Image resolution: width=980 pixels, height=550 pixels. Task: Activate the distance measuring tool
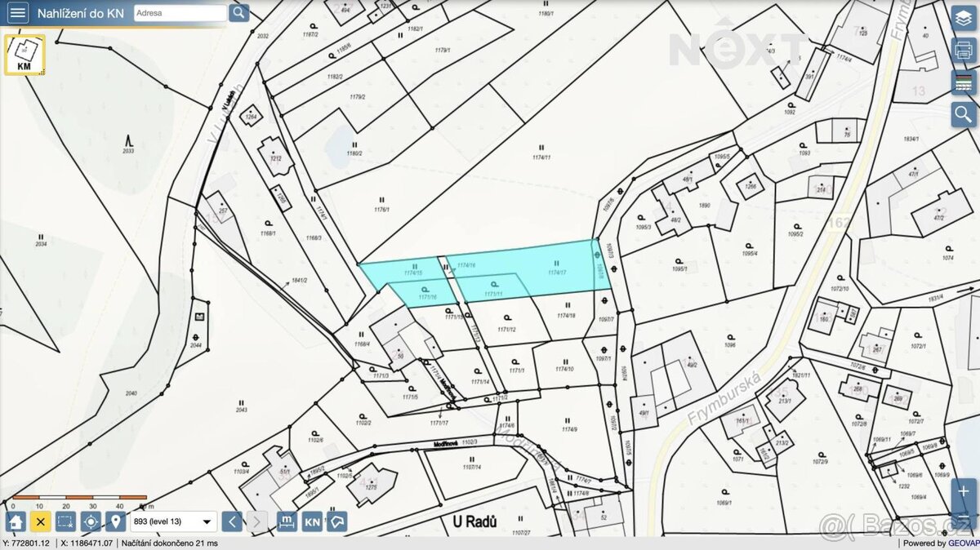click(x=287, y=521)
